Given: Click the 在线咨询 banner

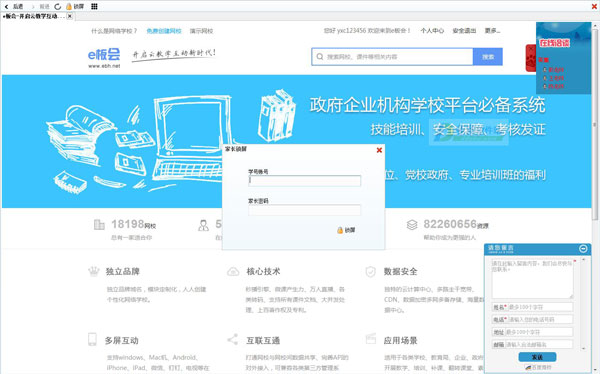Looking at the screenshot, I should (x=554, y=42).
